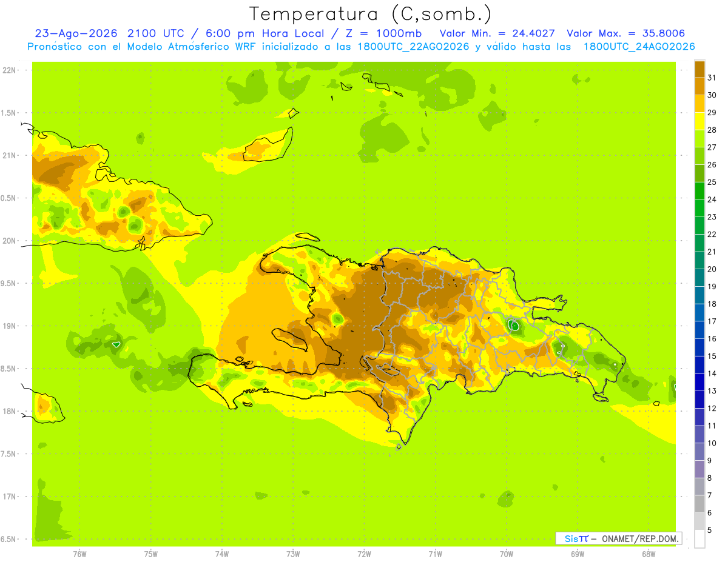This screenshot has height=562, width=728.
Task: Click the "20" value on color scale
Action: pyautogui.click(x=712, y=269)
